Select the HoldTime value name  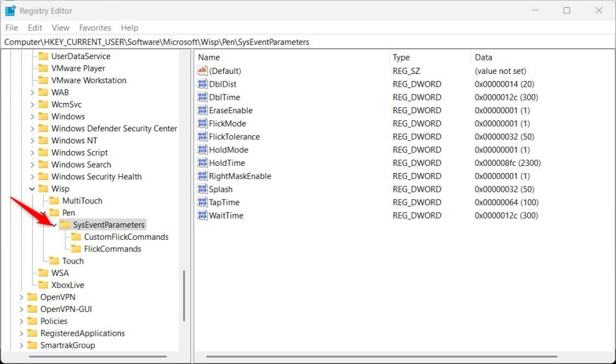coord(227,163)
